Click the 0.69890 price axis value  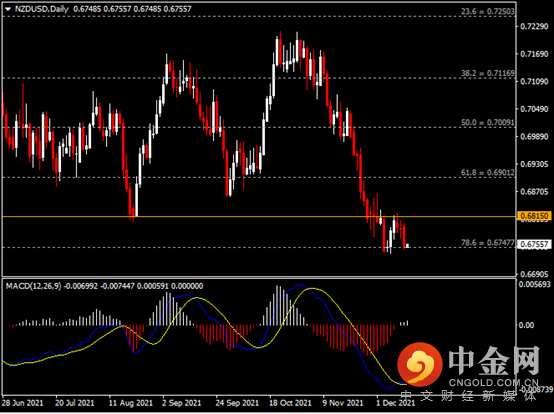click(x=534, y=137)
